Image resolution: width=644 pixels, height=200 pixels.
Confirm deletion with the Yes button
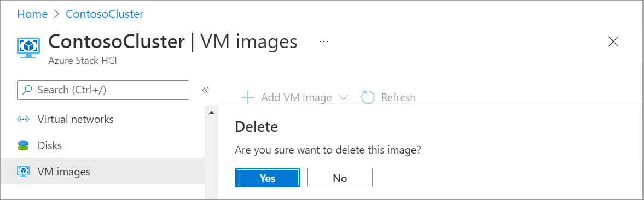[268, 178]
